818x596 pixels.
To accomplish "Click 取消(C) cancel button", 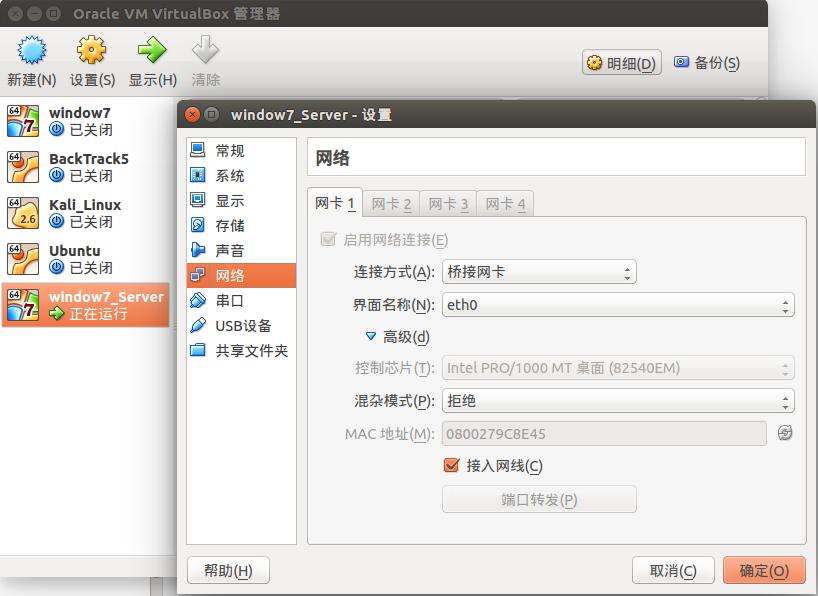I will [x=673, y=570].
